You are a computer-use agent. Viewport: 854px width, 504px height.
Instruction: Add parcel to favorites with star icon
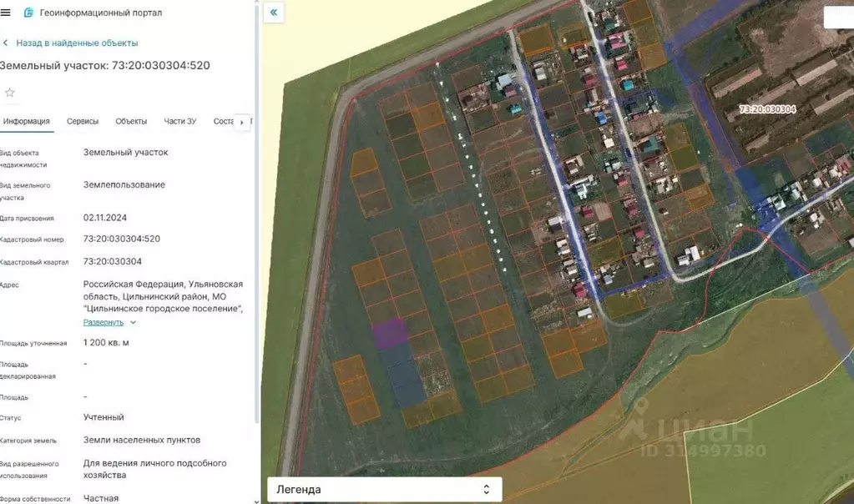tap(10, 93)
